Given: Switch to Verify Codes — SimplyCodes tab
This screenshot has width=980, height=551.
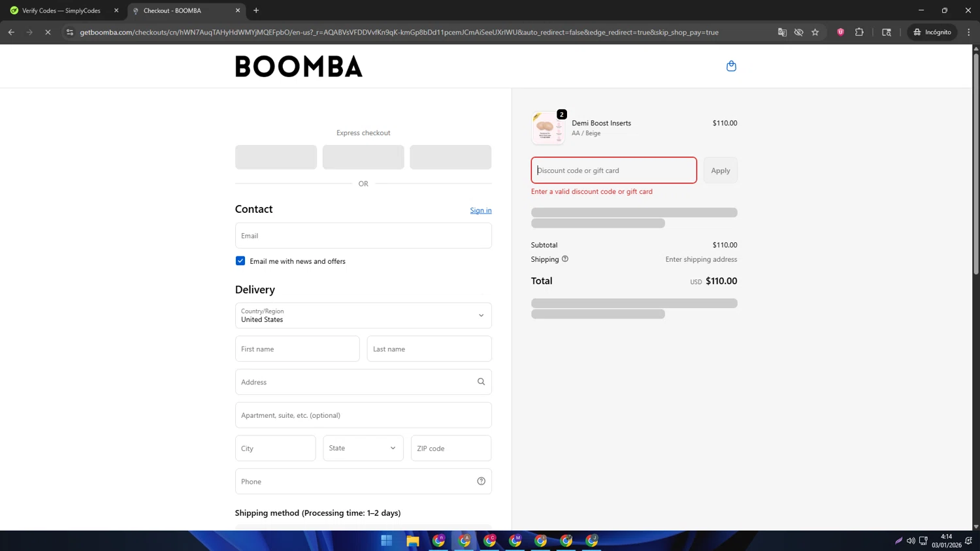Looking at the screenshot, I should [61, 10].
